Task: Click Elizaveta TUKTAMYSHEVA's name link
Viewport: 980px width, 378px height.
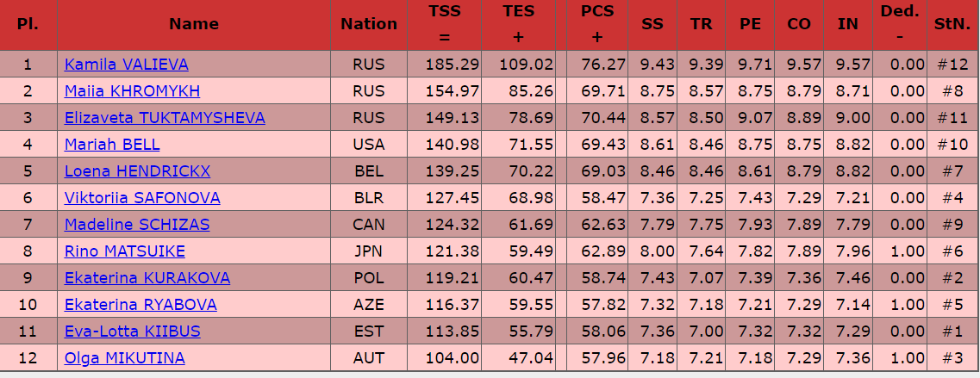Action: click(165, 118)
